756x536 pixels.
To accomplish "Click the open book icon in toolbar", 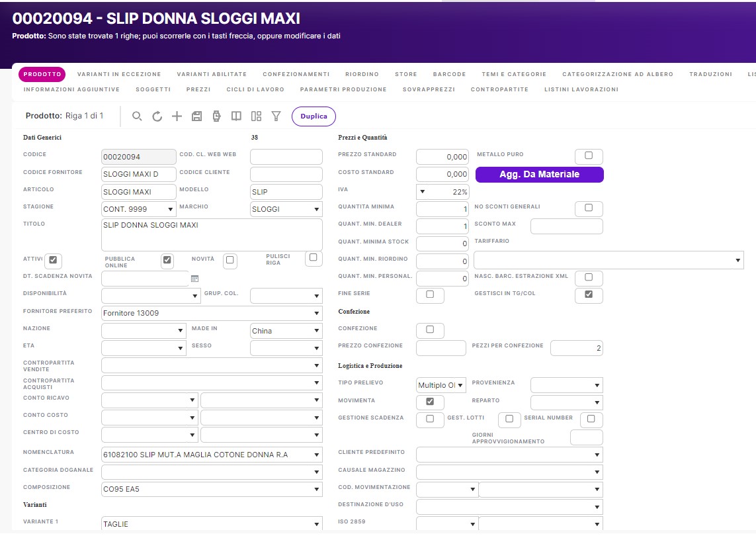I will (x=236, y=116).
